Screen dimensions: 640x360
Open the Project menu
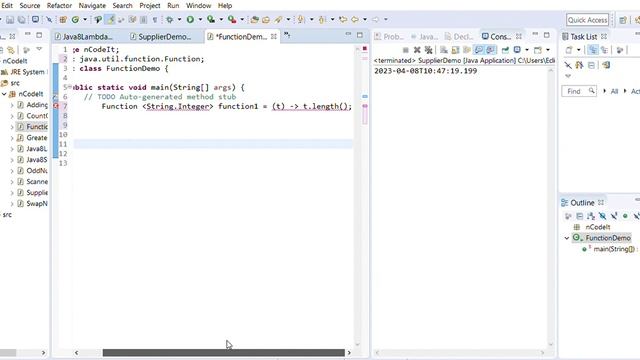tap(150, 6)
